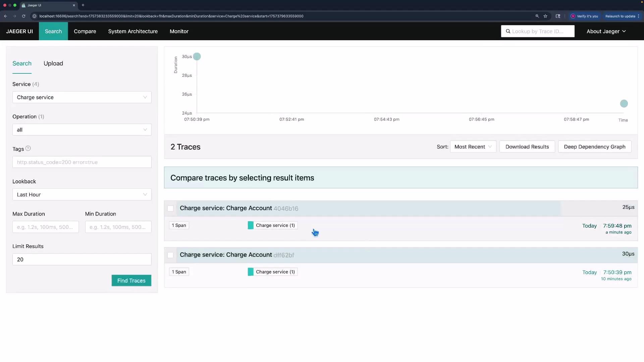Viewport: 644px width, 362px height.
Task: Click the 30µs scatter plot dot
Action: point(197,56)
